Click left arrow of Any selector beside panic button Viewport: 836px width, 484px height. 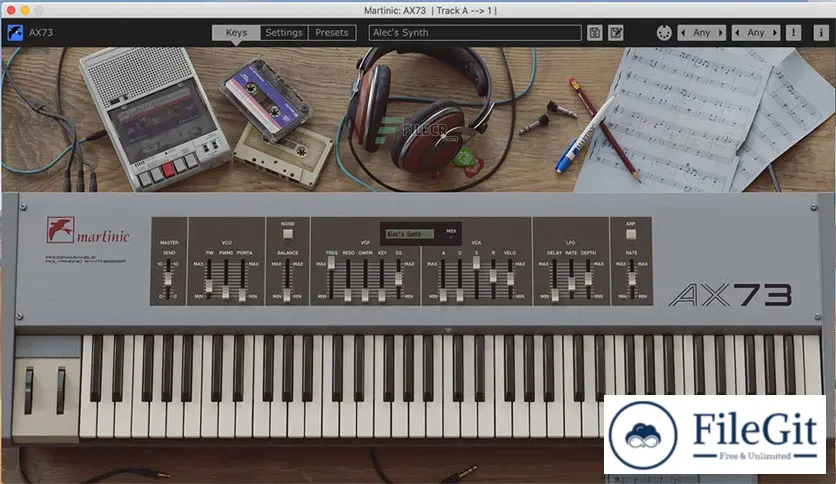(737, 33)
